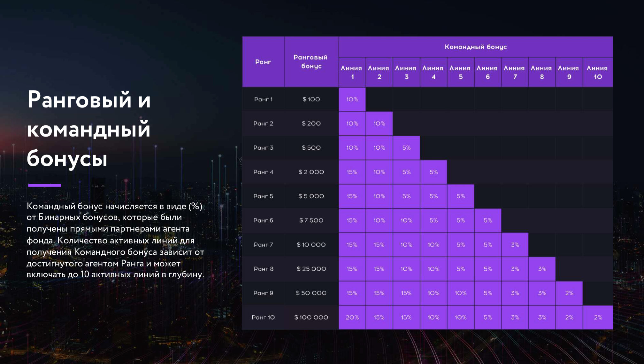Viewport: 644px width, 364px height.
Task: Click the 2% cell under Линия 10
Action: pyautogui.click(x=598, y=317)
